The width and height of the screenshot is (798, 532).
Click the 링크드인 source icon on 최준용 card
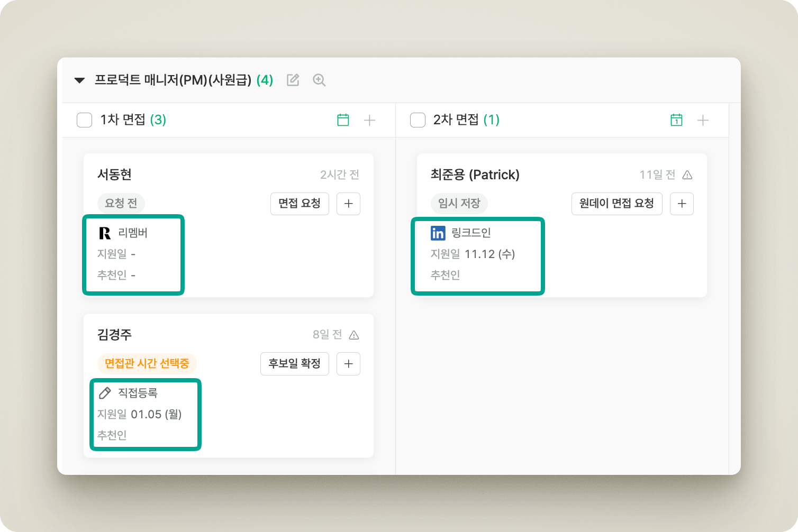[x=438, y=233]
